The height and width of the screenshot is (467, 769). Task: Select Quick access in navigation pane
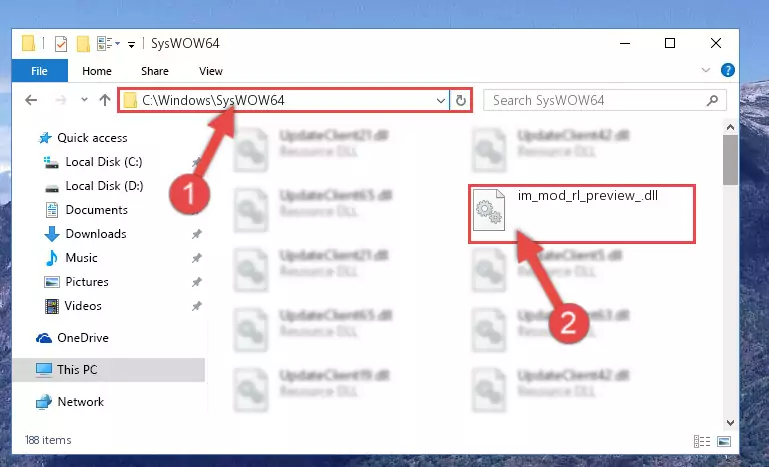pyautogui.click(x=92, y=138)
